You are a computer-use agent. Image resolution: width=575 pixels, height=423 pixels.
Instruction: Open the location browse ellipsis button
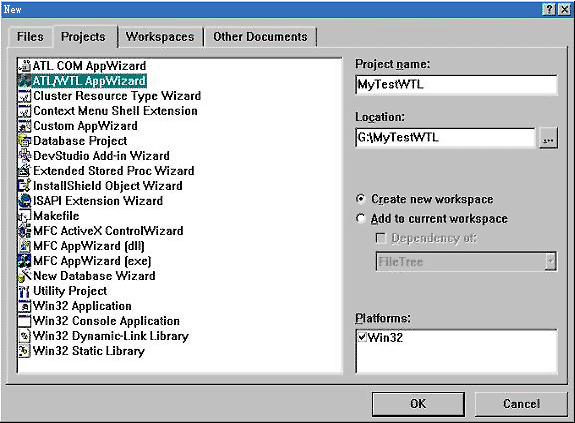[548, 138]
